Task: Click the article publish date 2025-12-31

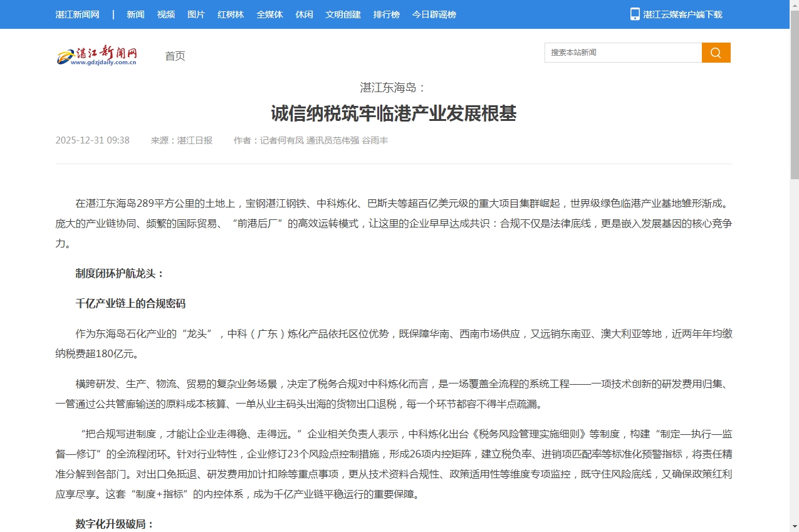Action: [92, 140]
